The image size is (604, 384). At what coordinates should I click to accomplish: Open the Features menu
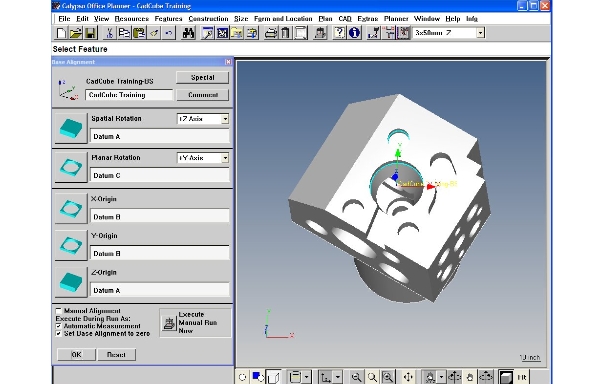tap(168, 18)
